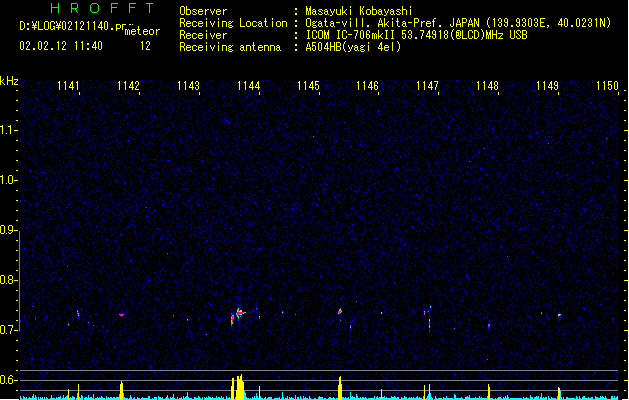Click the 0.9 frequency axis label

tap(8, 230)
